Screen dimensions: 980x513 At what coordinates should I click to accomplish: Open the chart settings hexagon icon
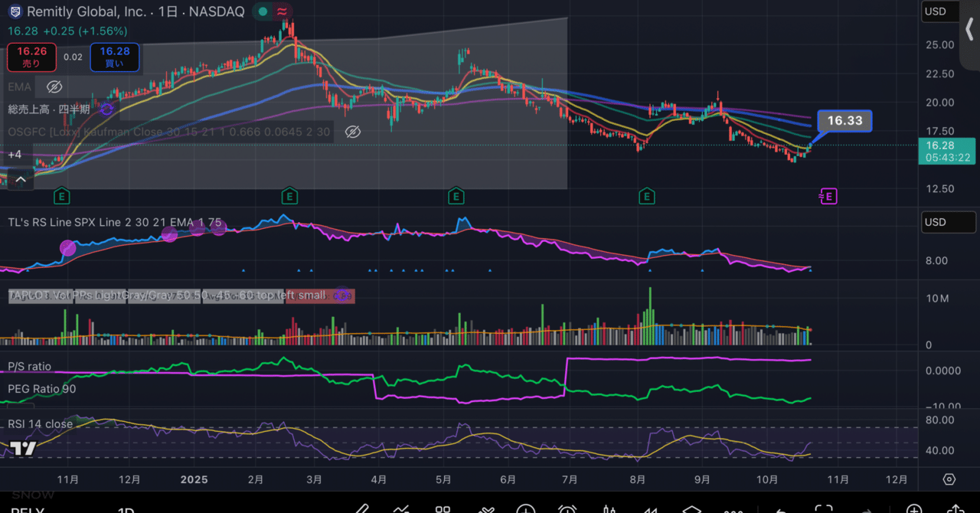[949, 479]
